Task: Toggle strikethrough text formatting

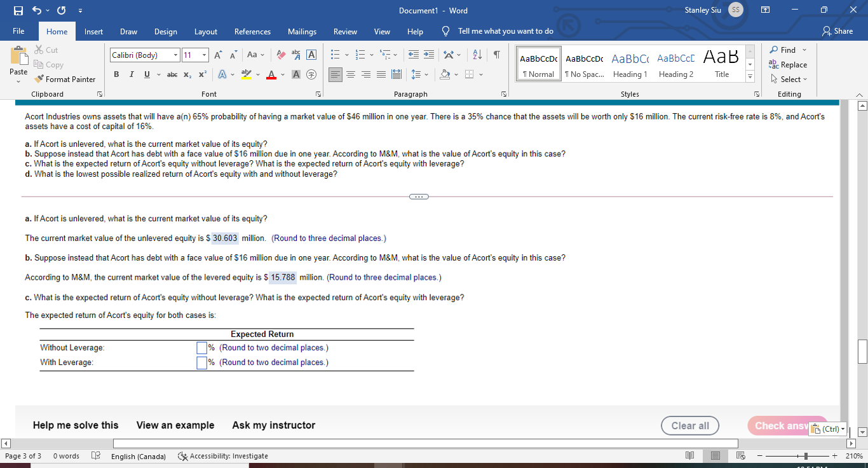Action: tap(172, 74)
